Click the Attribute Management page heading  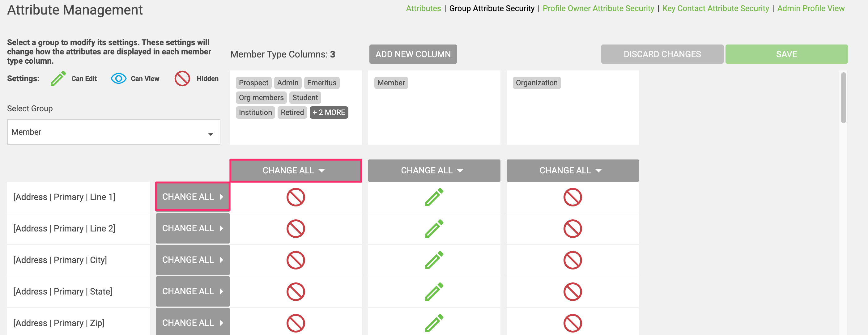[75, 10]
